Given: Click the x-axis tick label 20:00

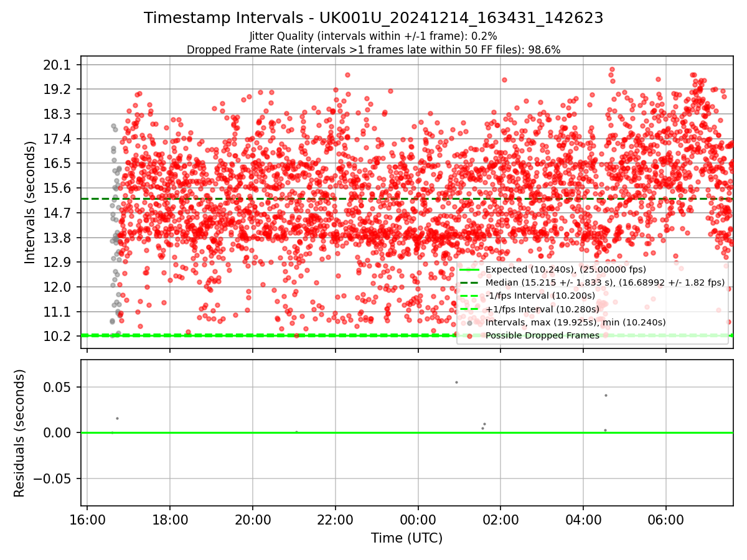Looking at the screenshot, I should coord(253,520).
